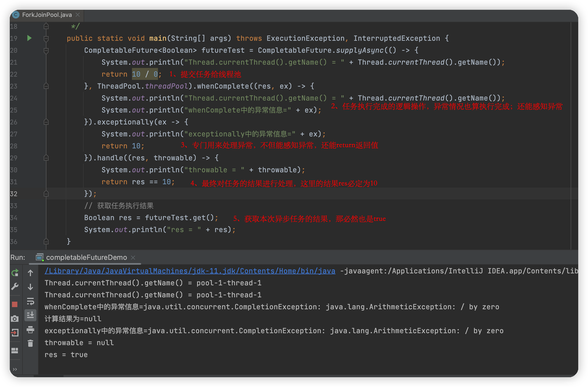Image resolution: width=588 pixels, height=387 pixels.
Task: Click 'exceptionally' method on line 26
Action: (125, 122)
